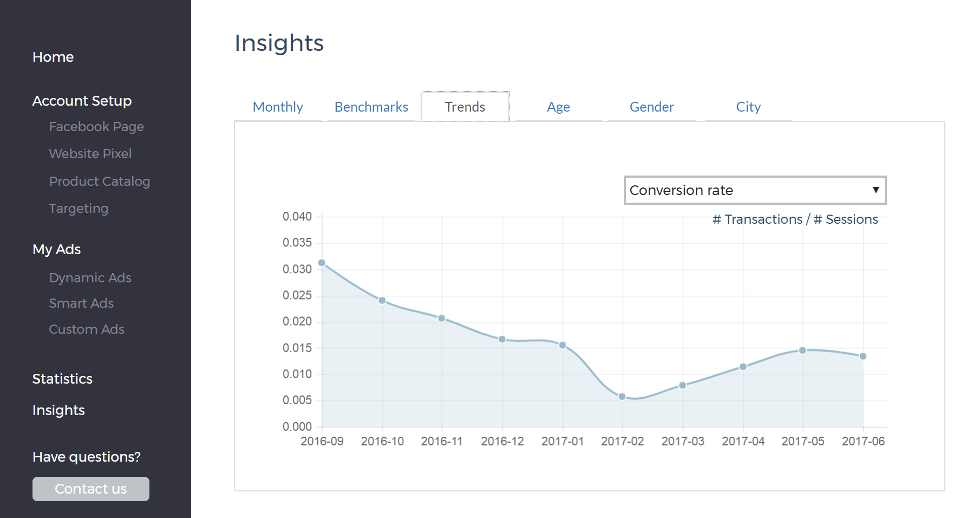Navigate to Statistics page
Viewport: 980px width, 518px height.
point(62,379)
